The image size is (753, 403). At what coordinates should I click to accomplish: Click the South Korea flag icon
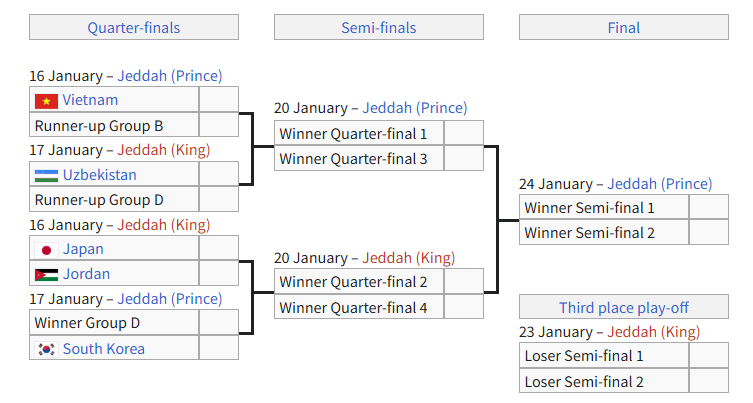45,349
